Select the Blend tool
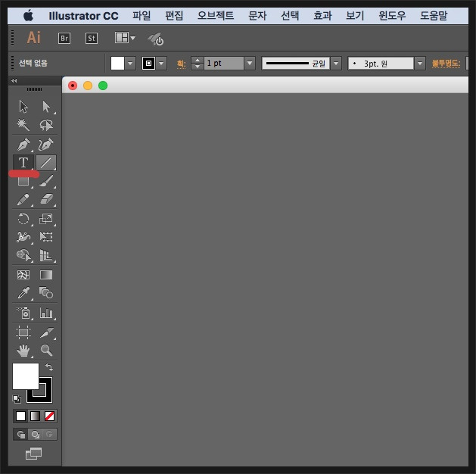 pos(46,293)
